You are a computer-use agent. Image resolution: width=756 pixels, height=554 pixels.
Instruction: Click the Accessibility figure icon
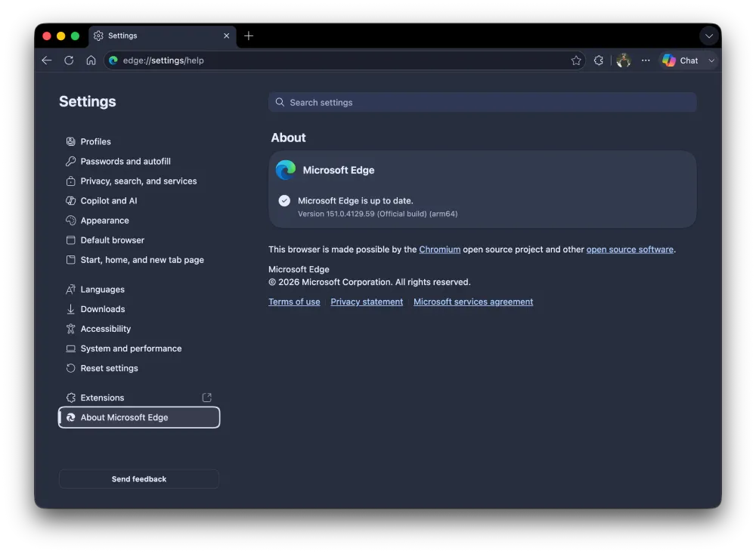coord(70,329)
